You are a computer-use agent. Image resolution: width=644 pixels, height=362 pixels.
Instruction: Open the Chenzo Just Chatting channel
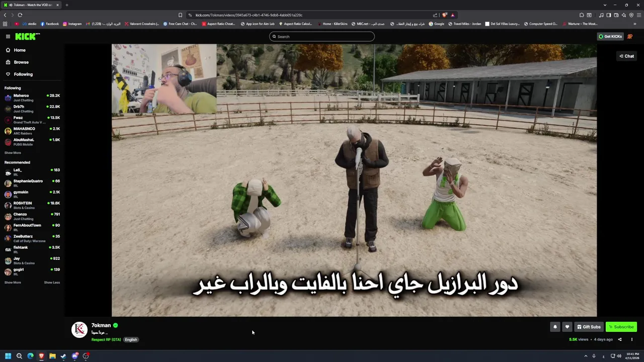[32, 216]
